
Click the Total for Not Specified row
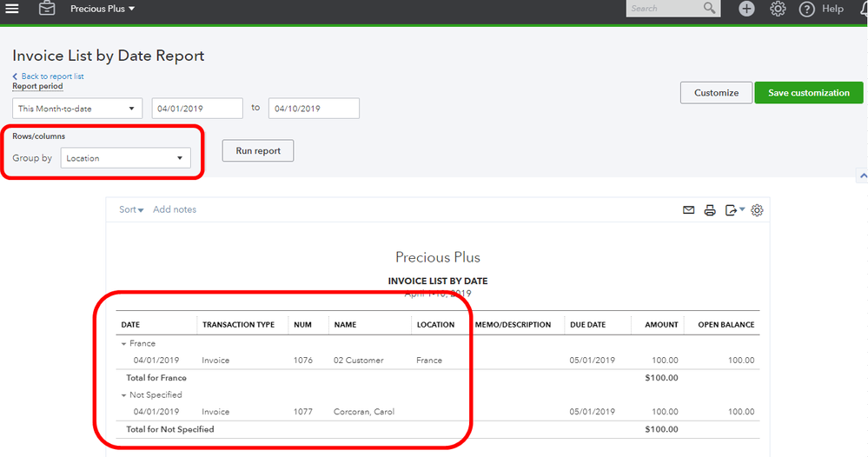(438, 429)
